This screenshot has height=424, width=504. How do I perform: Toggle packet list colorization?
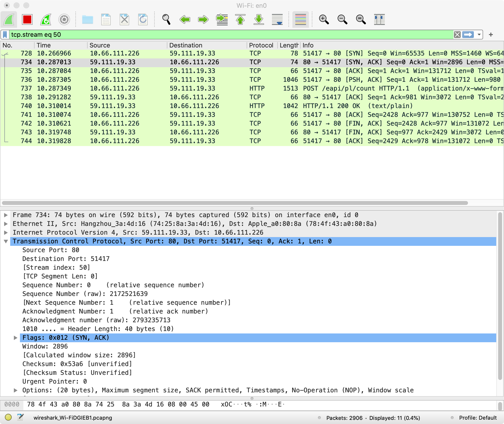pos(301,19)
